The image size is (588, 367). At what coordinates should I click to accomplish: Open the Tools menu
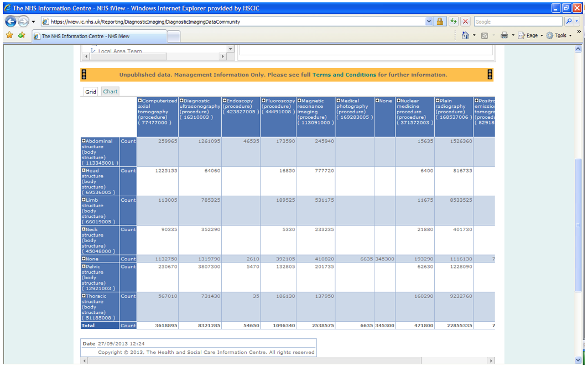coord(560,35)
